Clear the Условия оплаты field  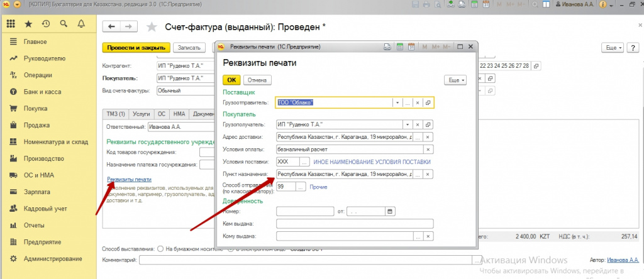click(428, 150)
